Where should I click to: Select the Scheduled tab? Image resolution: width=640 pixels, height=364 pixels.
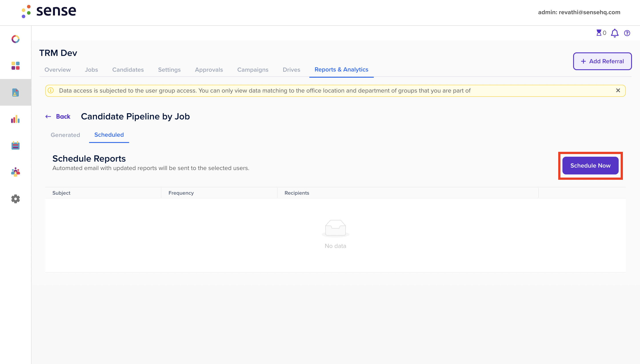tap(109, 135)
